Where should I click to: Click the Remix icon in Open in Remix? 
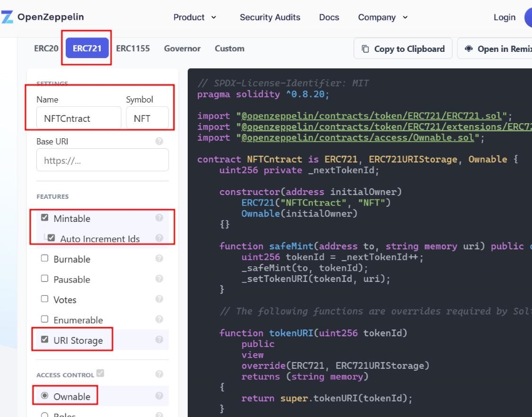tap(469, 49)
